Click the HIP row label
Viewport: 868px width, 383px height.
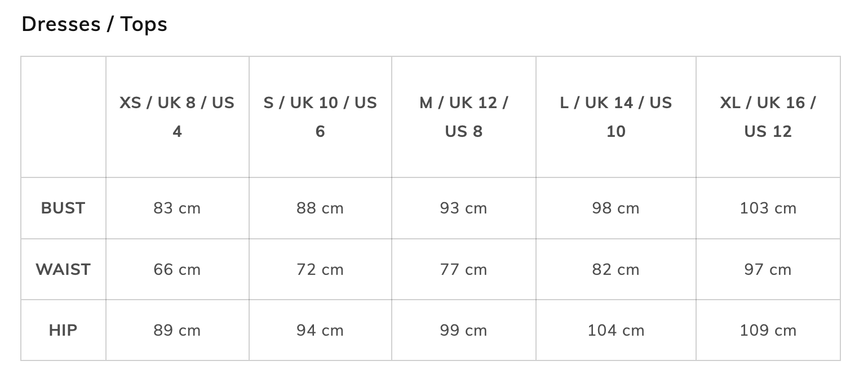(x=63, y=330)
